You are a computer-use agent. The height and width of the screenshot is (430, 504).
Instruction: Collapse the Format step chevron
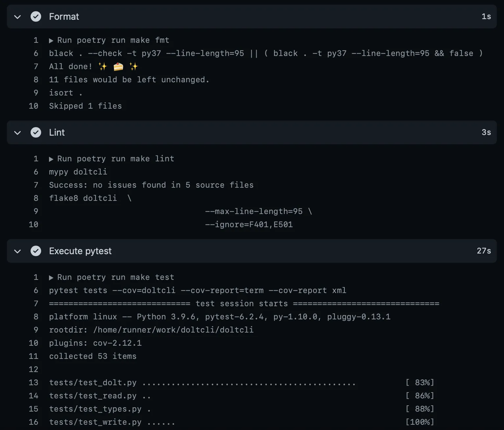point(18,17)
